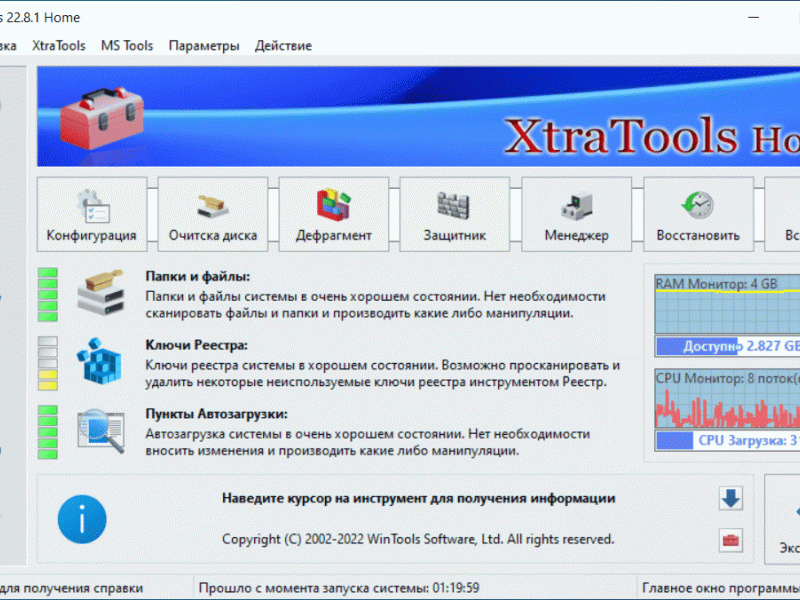Open the MS Tools menu

pos(127,45)
